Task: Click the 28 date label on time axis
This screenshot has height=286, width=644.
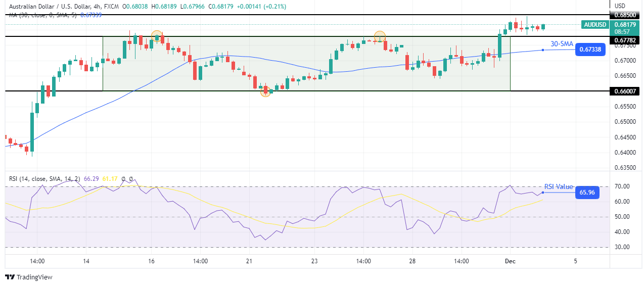Action: point(412,261)
